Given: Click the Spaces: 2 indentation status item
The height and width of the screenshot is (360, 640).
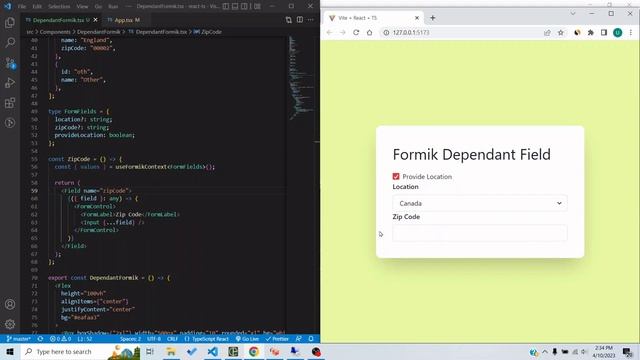Looking at the screenshot, I should coord(130,339).
